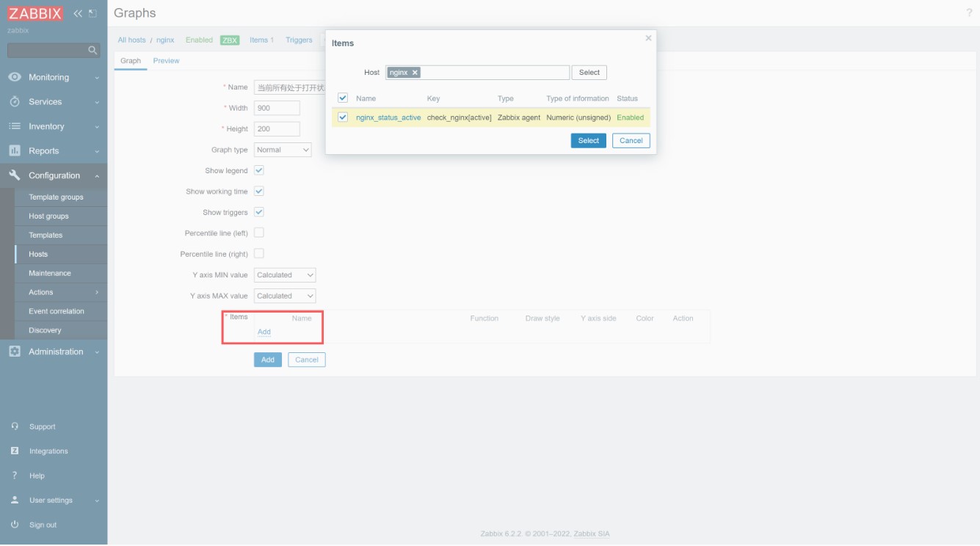The height and width of the screenshot is (546, 980).
Task: Close the Items dialog with X
Action: pos(648,38)
